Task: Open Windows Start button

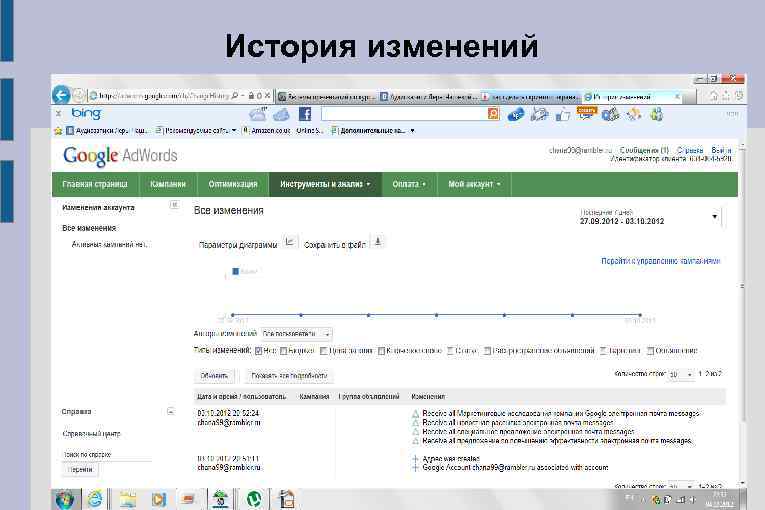Action: click(x=65, y=500)
